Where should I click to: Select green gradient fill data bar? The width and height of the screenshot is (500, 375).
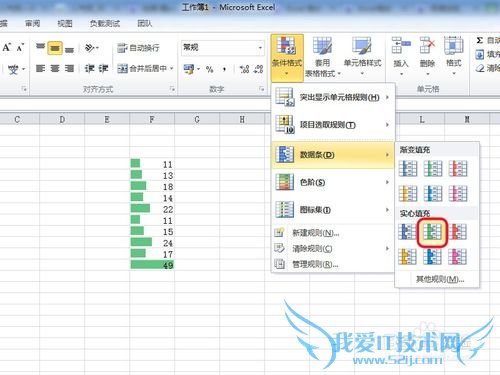coord(433,169)
